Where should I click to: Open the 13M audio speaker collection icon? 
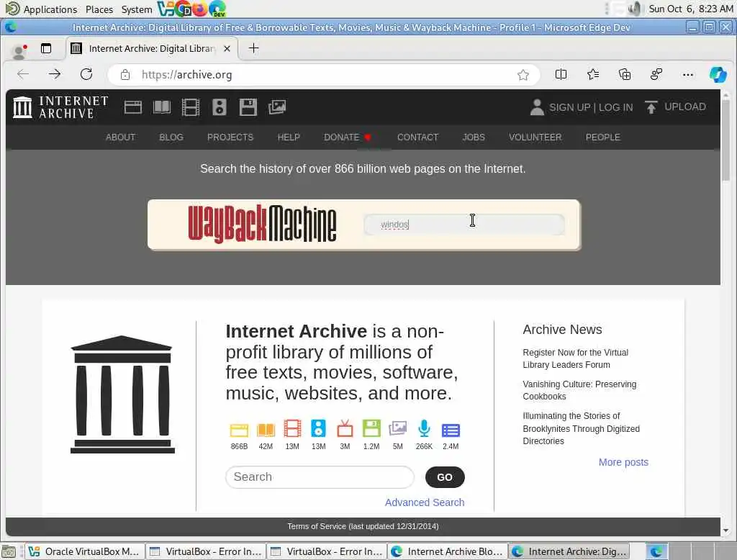(318, 429)
